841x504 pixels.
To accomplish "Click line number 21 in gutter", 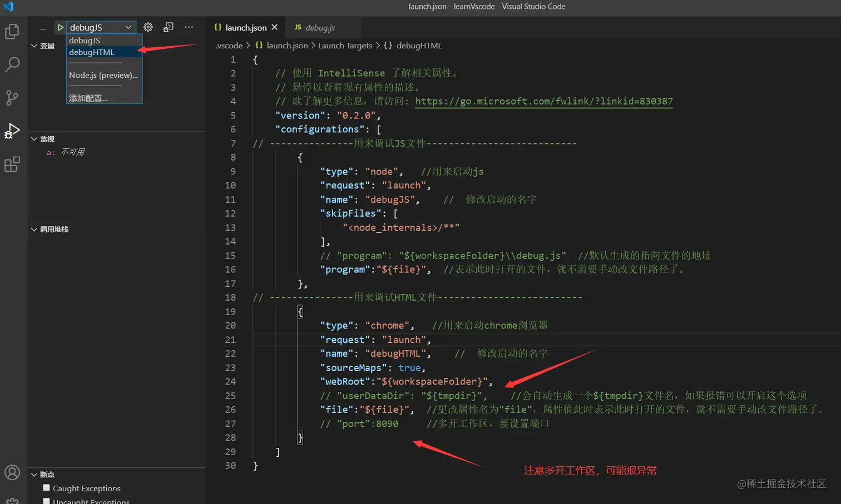I will click(x=230, y=340).
